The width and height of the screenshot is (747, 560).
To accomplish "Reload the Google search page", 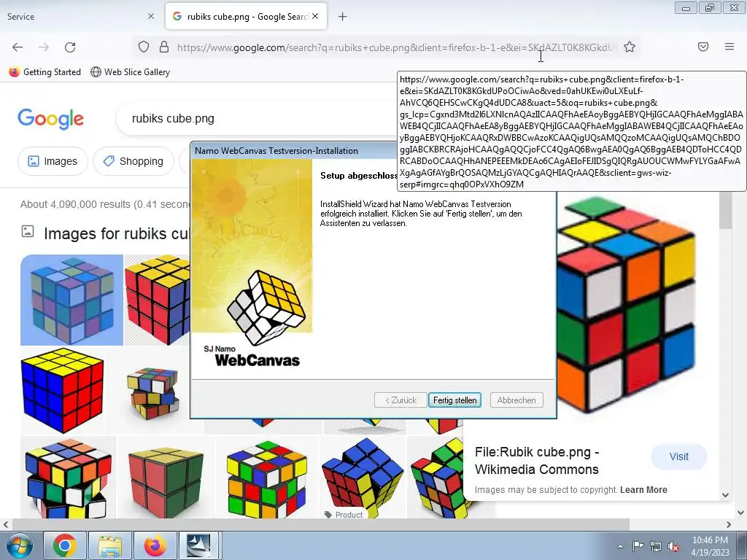I will pos(70,47).
